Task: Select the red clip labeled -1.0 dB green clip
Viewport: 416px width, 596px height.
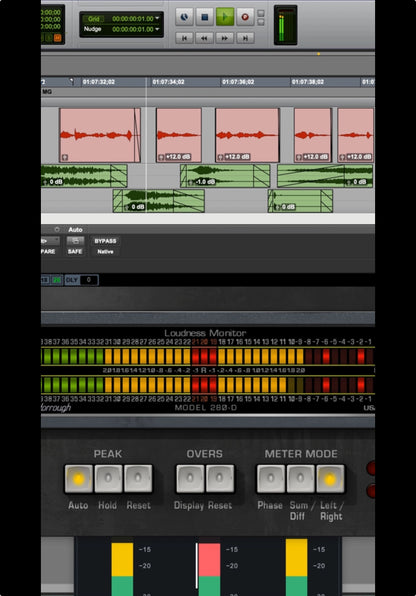Action: tap(225, 176)
